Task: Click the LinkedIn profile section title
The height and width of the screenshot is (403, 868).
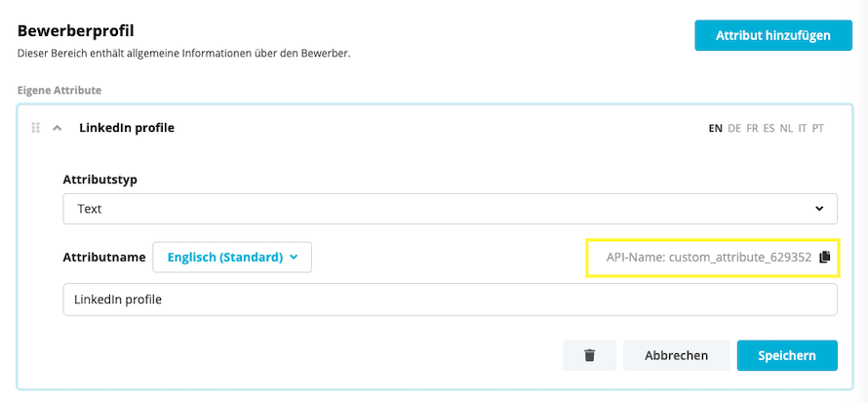Action: pyautogui.click(x=127, y=128)
